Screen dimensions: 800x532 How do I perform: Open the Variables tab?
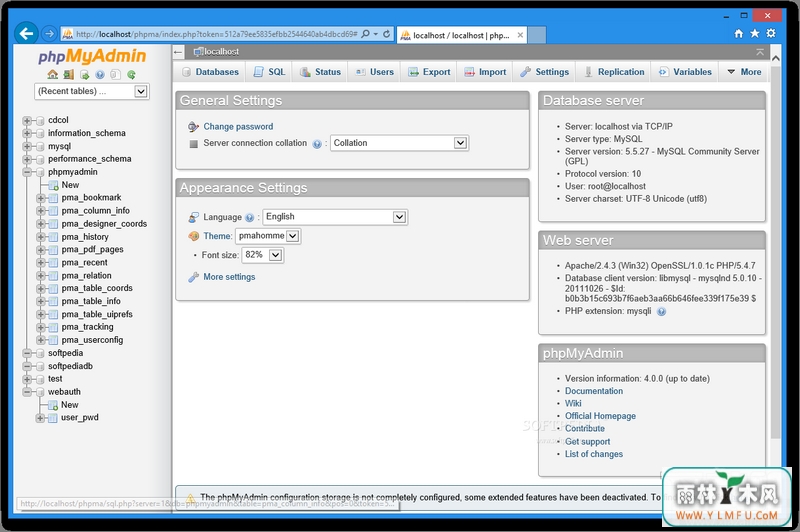pyautogui.click(x=685, y=72)
